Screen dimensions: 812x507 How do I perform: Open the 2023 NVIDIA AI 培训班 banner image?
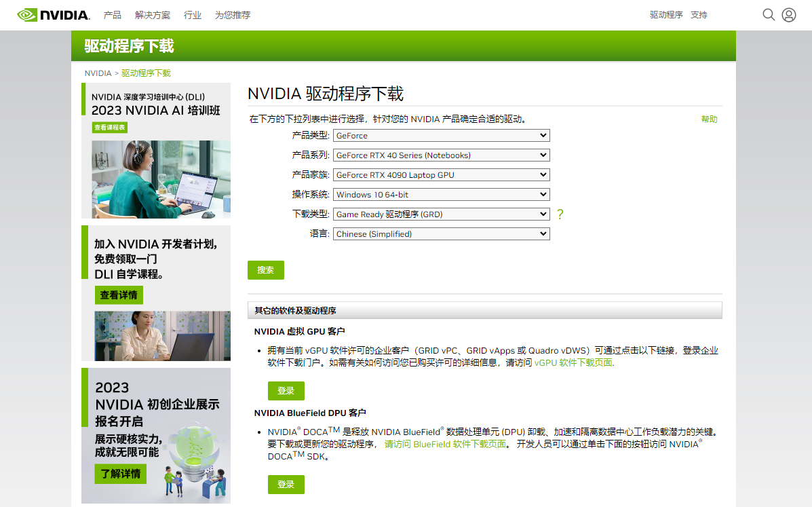click(161, 179)
